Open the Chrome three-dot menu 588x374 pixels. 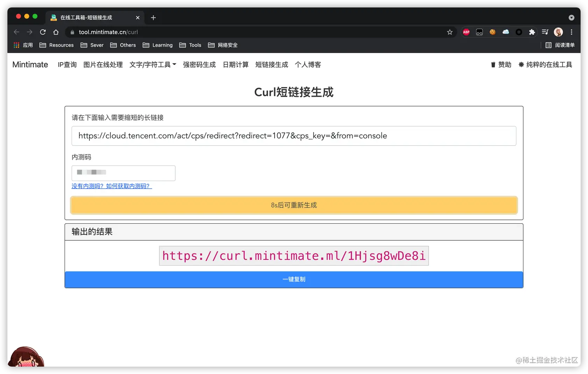pyautogui.click(x=571, y=32)
